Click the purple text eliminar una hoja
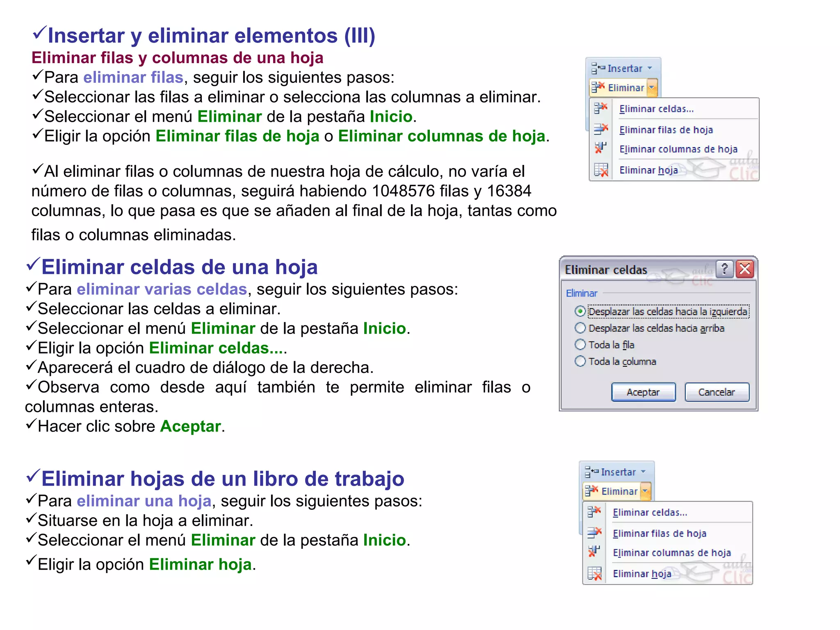 (x=144, y=501)
